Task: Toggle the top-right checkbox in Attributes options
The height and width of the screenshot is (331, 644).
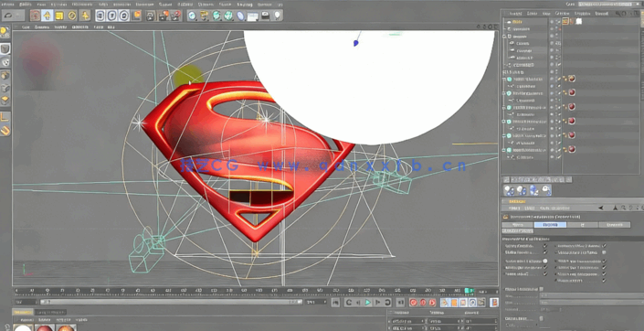Action: 604,245
